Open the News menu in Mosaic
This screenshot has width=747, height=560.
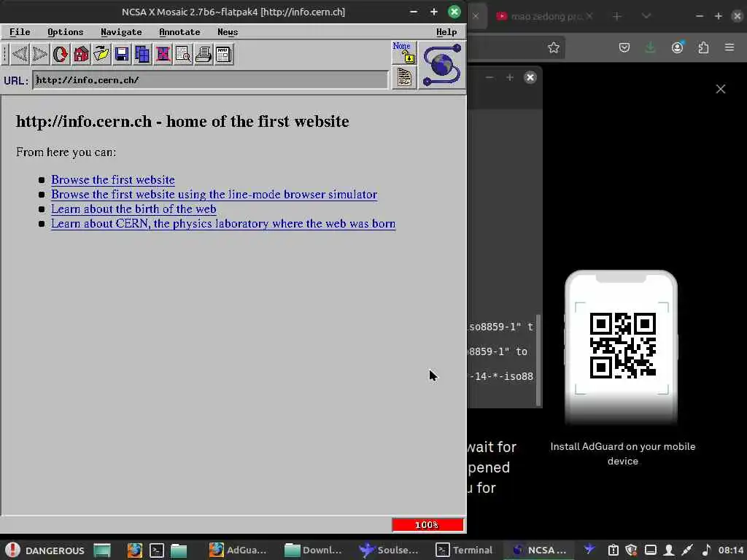coord(228,32)
